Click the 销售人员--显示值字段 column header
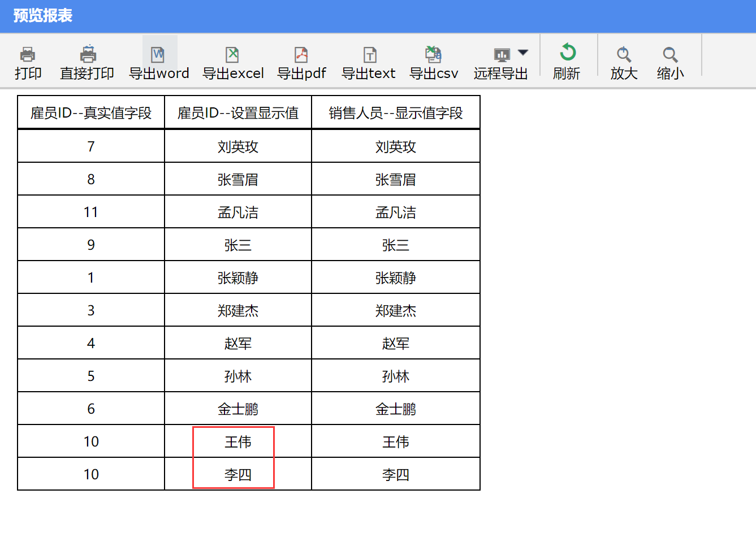The image size is (756, 546). click(x=396, y=113)
